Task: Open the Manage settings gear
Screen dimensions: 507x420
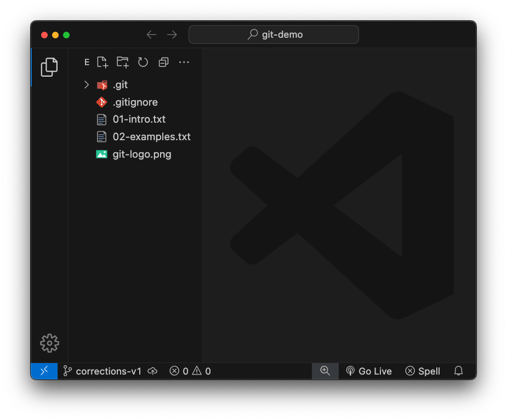Action: coord(49,343)
